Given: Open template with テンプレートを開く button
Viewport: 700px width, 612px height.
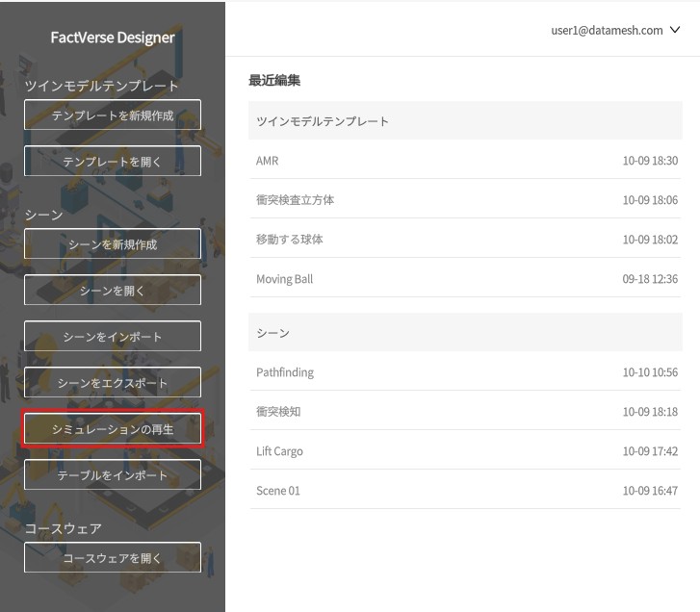Looking at the screenshot, I should [113, 162].
